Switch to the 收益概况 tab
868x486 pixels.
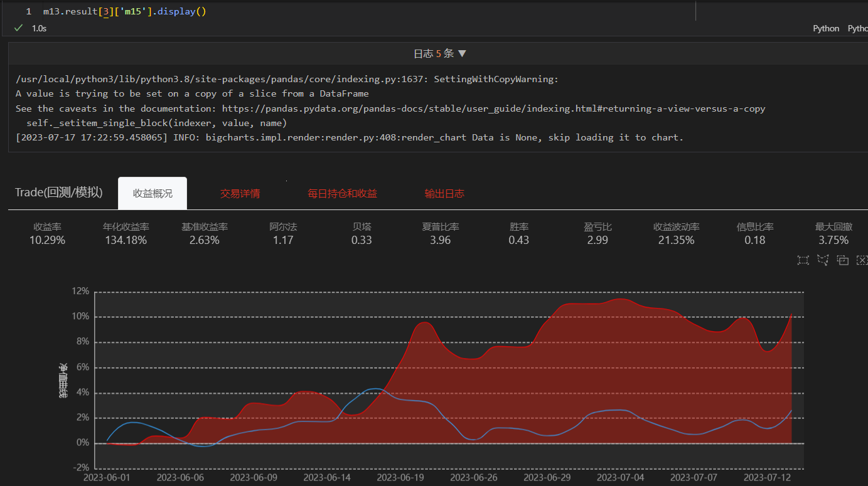point(153,194)
